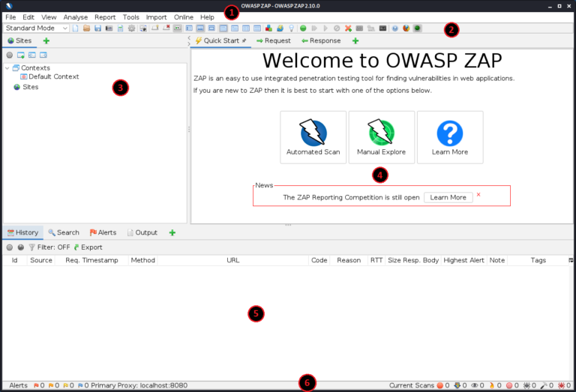Viewport: 576px width, 392px height.
Task: Select the Sites tab
Action: tap(19, 40)
